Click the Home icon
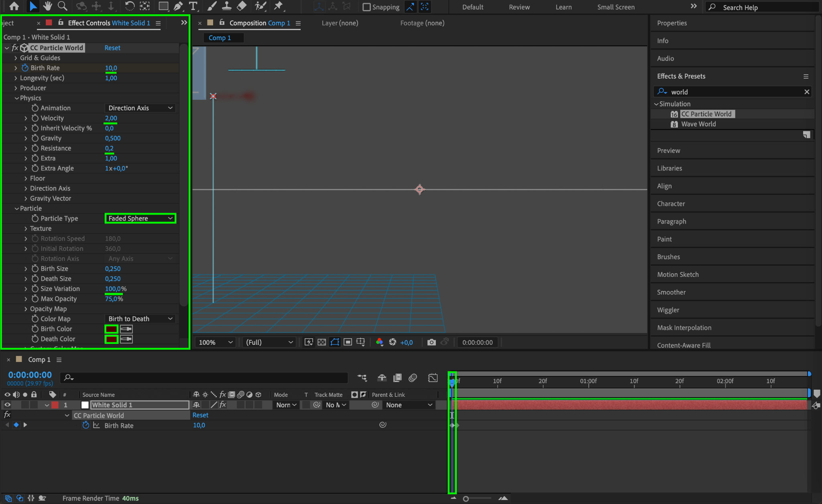 click(x=14, y=6)
